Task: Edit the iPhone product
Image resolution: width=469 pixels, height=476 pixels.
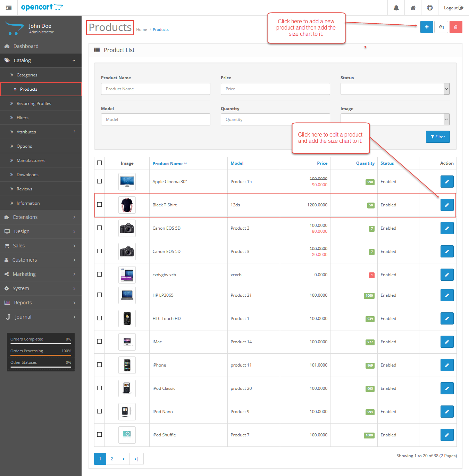Action: (447, 365)
